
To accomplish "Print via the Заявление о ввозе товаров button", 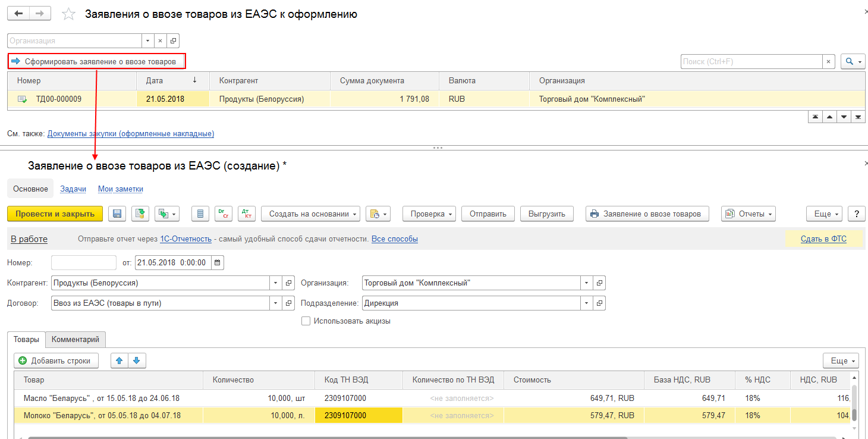I will pos(647,214).
